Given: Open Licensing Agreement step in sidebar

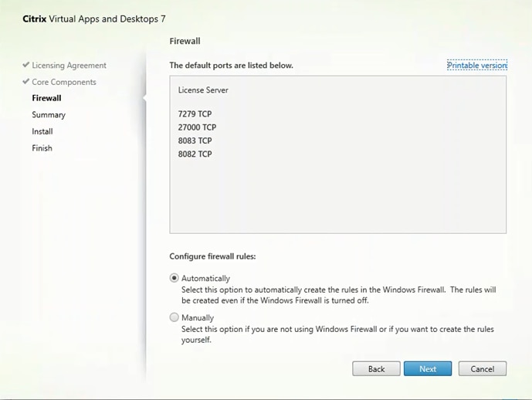Looking at the screenshot, I should pyautogui.click(x=69, y=65).
